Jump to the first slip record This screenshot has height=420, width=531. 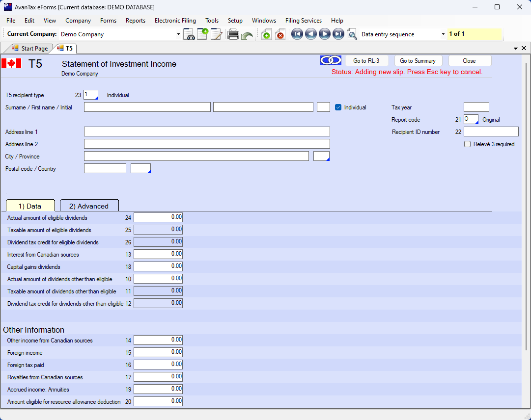click(x=297, y=34)
